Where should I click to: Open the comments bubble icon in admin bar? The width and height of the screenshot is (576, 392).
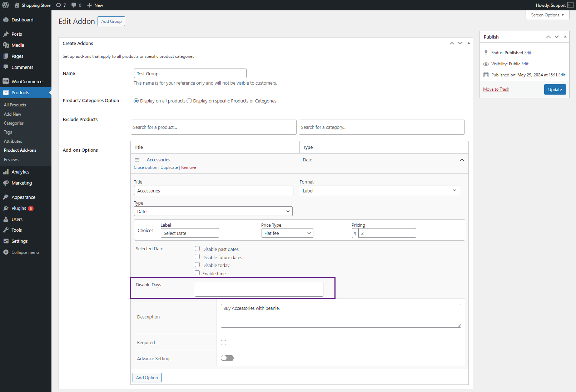pos(74,5)
